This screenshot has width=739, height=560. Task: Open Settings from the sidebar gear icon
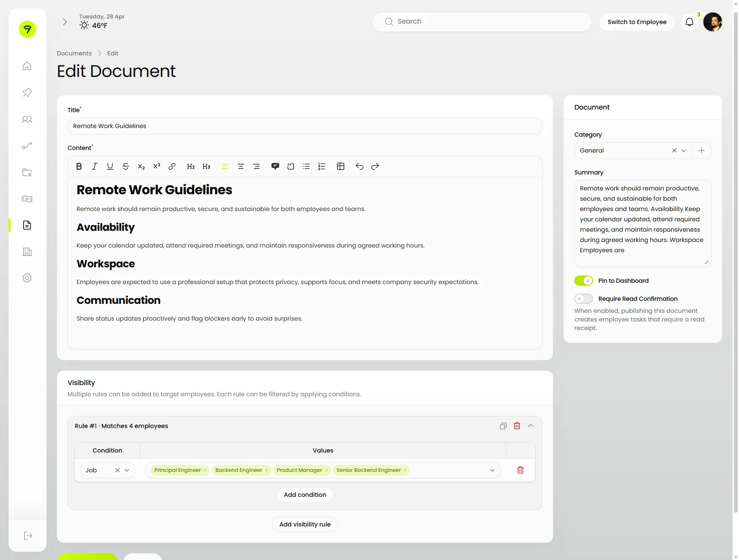coord(27,278)
